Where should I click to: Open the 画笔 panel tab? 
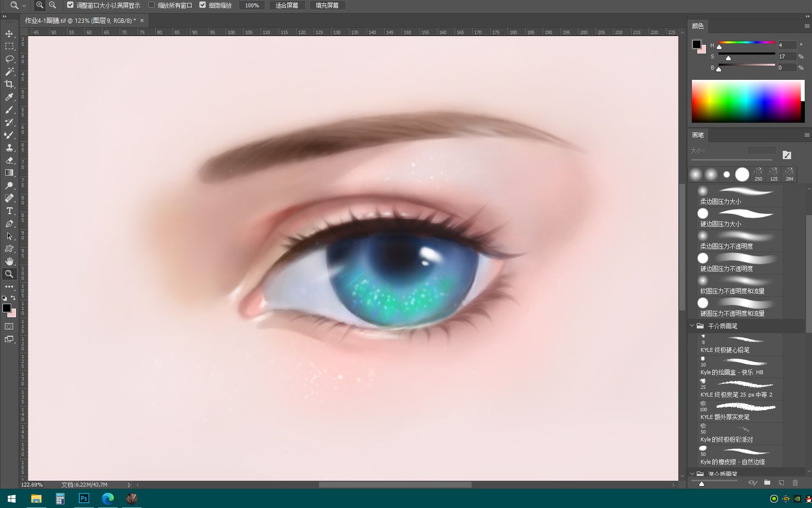pyautogui.click(x=698, y=135)
